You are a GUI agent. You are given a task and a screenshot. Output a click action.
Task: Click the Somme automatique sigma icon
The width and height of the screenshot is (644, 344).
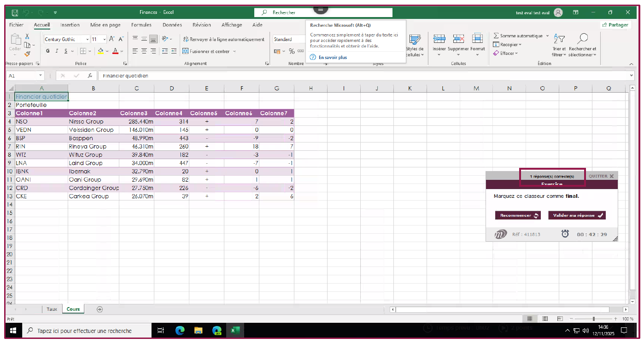point(496,36)
